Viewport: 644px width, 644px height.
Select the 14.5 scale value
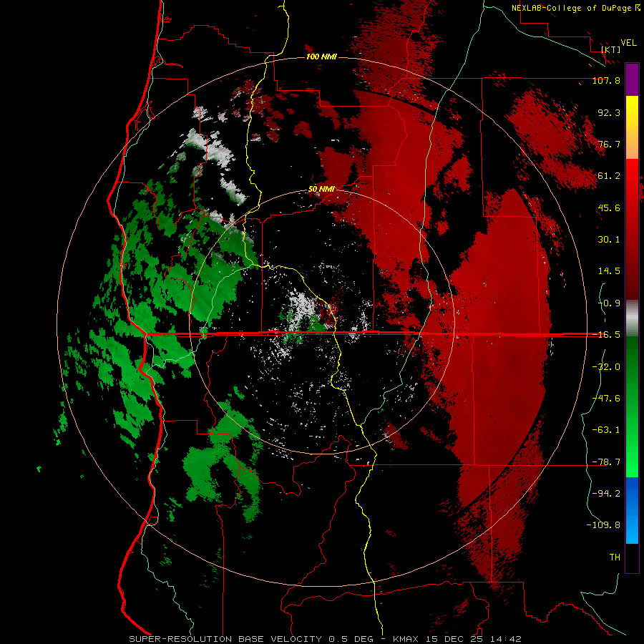tap(609, 271)
